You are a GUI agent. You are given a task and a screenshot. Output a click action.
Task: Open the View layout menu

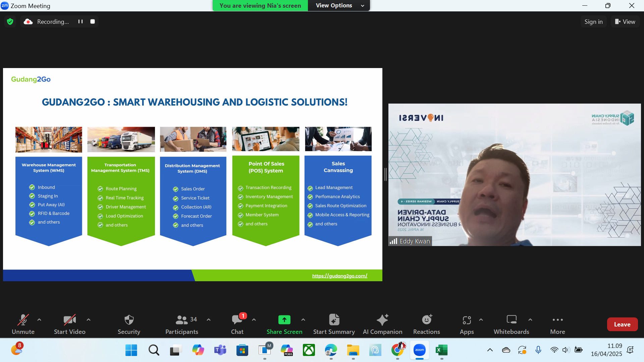tap(625, 22)
